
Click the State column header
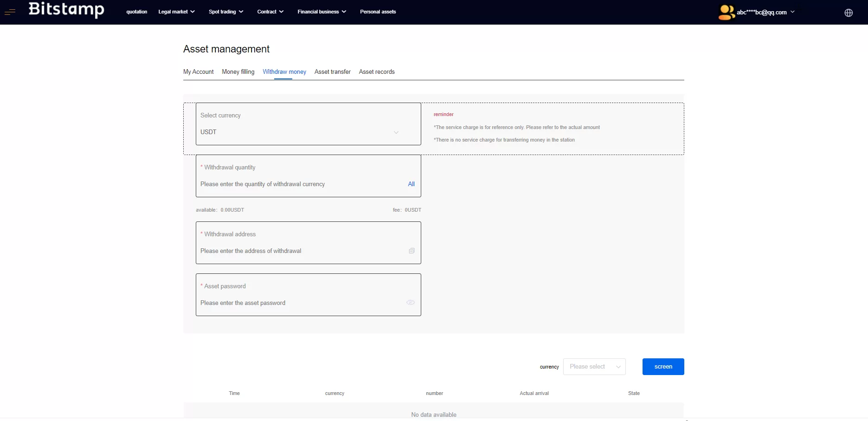tap(634, 393)
